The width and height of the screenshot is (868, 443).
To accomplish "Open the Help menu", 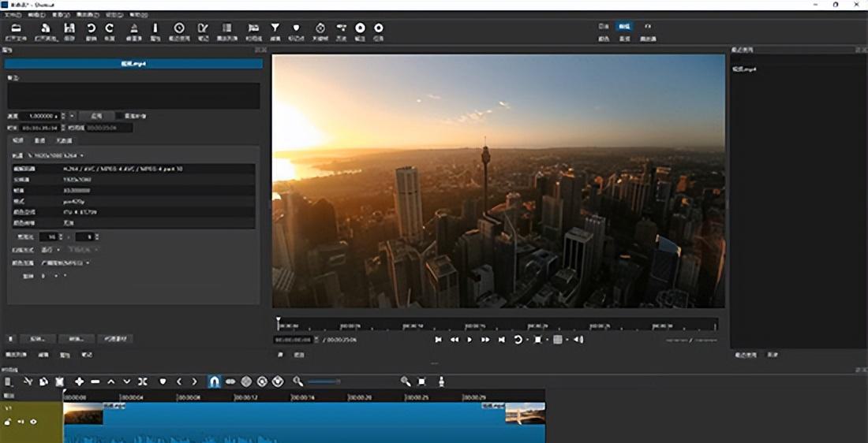I will click(x=138, y=15).
